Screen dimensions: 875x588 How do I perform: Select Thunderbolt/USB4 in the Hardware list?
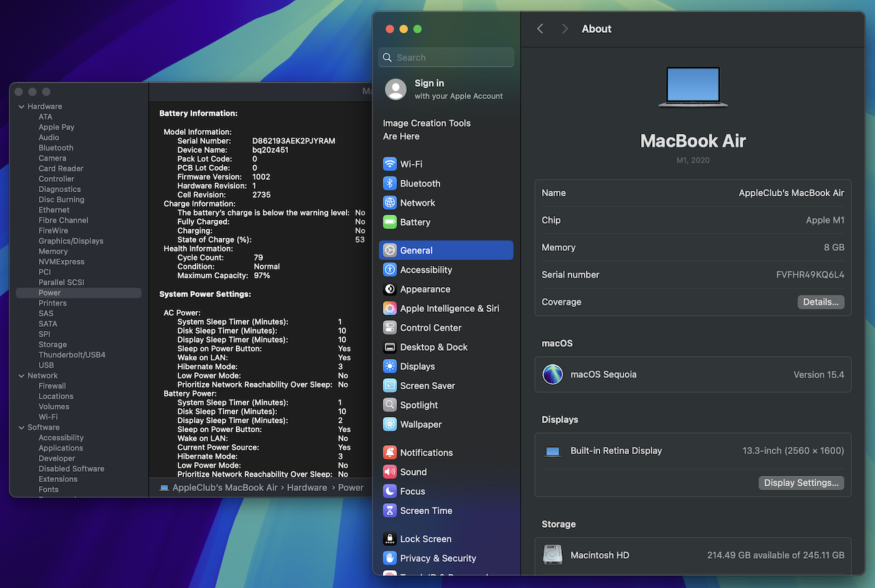click(72, 355)
